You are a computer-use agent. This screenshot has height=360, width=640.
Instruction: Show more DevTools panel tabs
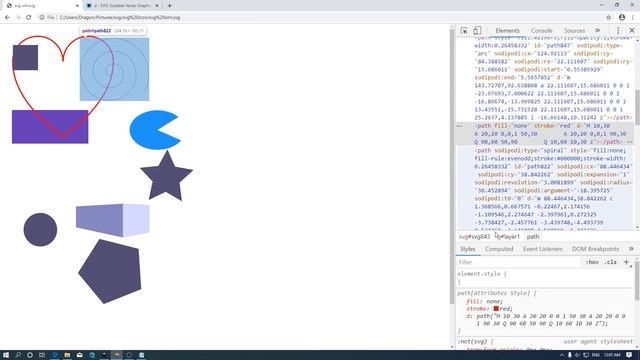(x=598, y=31)
